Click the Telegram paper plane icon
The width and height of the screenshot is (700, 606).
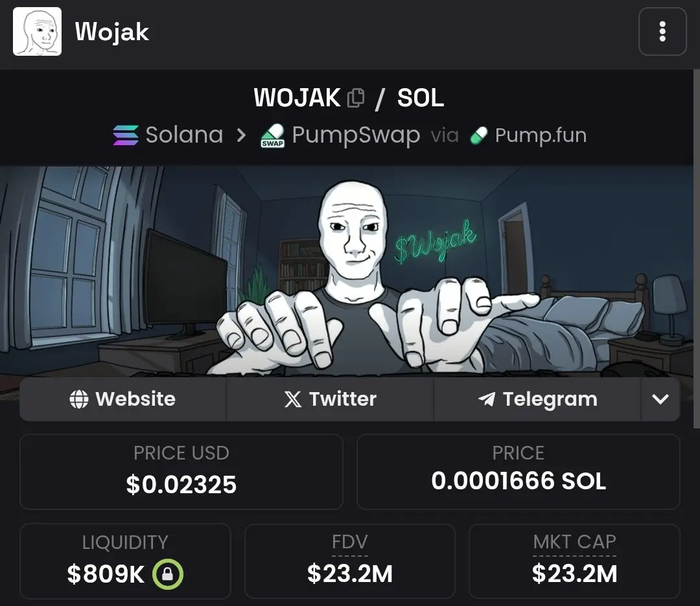(x=487, y=399)
